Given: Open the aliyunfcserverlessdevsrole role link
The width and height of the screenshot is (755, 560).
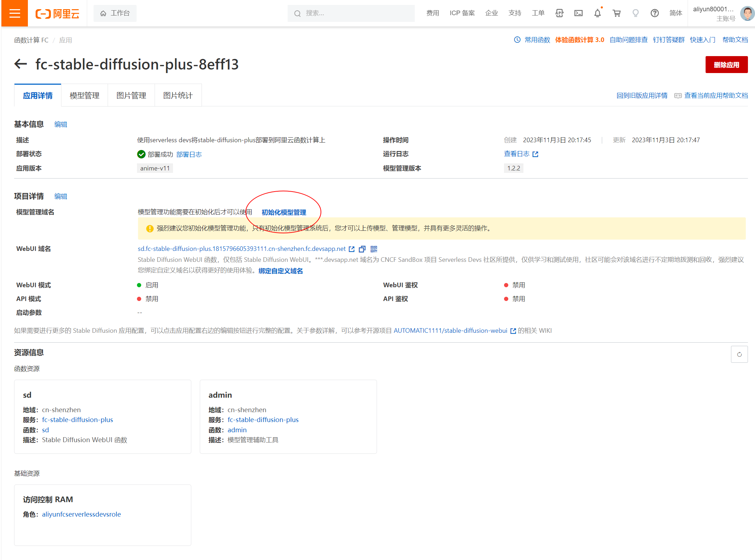Looking at the screenshot, I should point(81,514).
